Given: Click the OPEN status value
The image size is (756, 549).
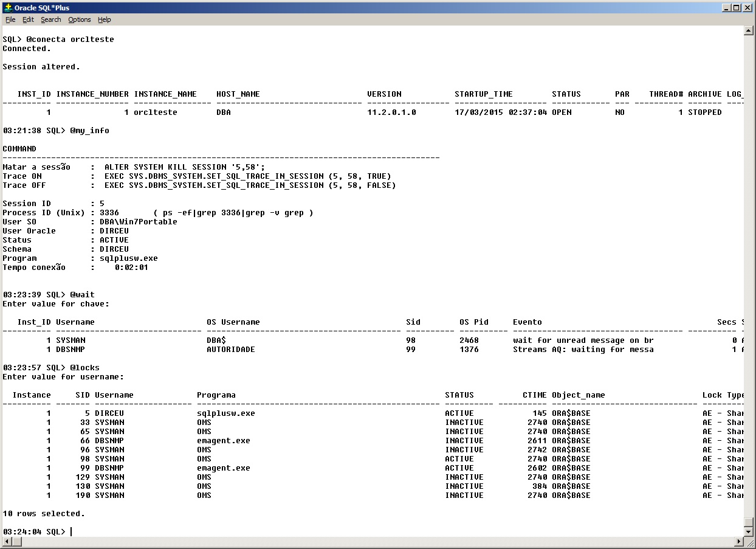Looking at the screenshot, I should point(562,112).
